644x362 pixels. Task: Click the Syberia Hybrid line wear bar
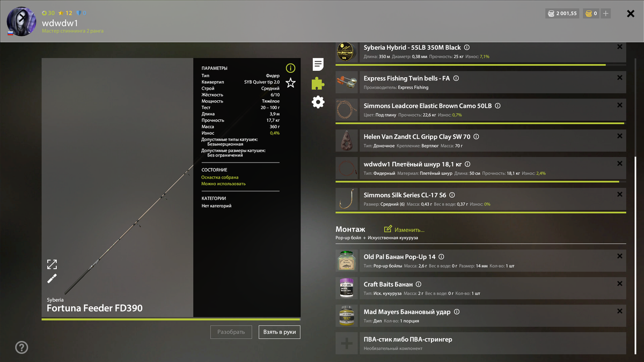click(x=481, y=65)
